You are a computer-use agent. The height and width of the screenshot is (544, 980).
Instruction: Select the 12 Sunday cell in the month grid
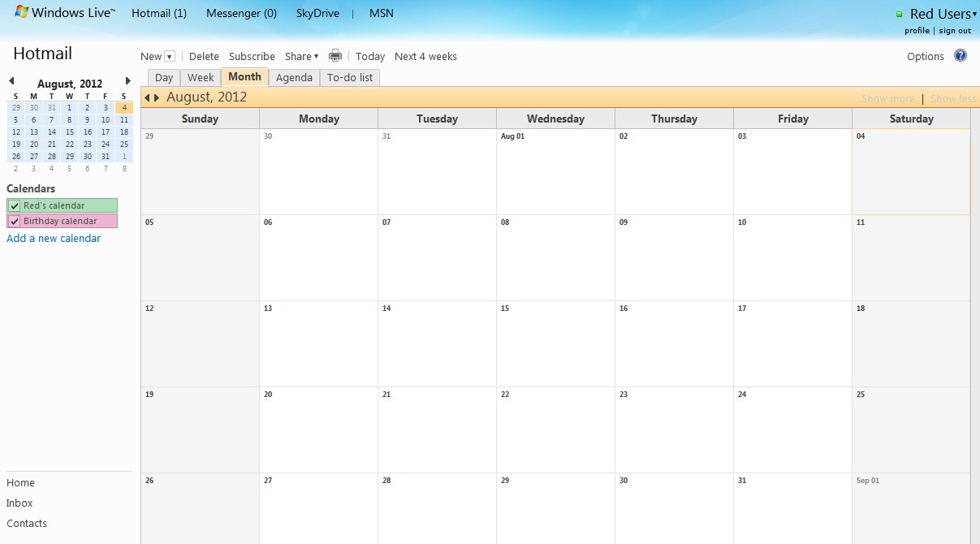point(200,344)
